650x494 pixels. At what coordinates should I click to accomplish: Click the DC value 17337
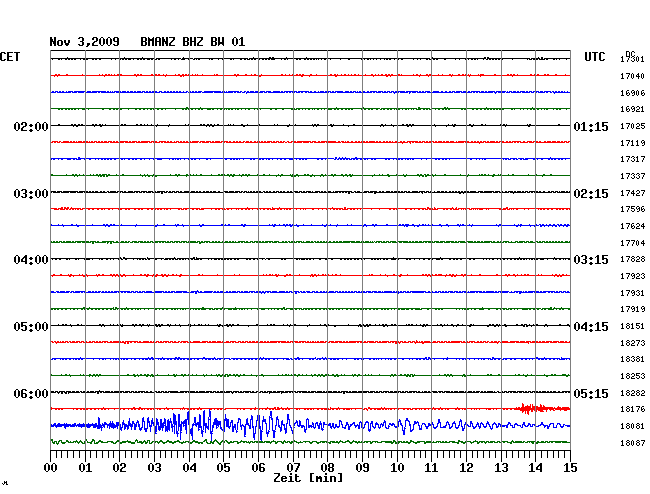coord(633,176)
